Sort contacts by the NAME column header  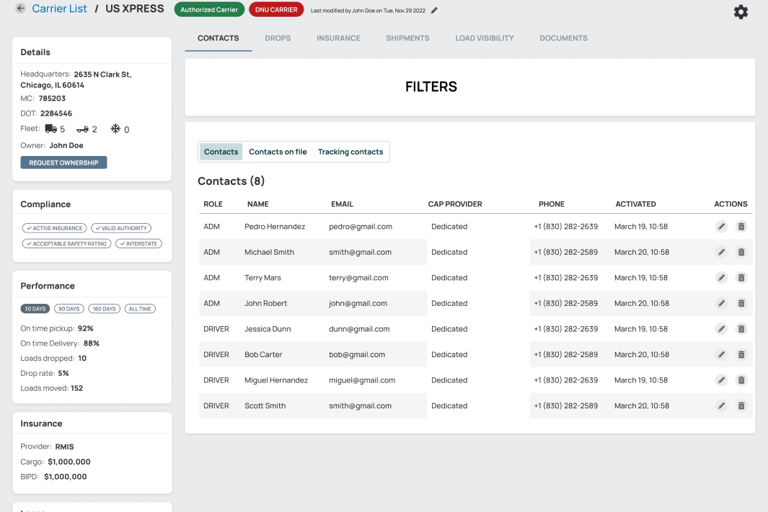[258, 204]
